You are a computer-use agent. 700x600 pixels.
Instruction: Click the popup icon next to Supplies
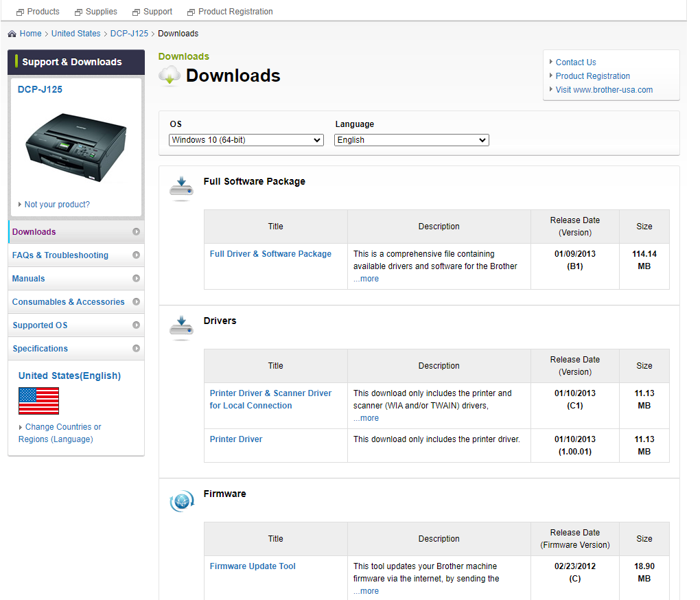[x=78, y=12]
